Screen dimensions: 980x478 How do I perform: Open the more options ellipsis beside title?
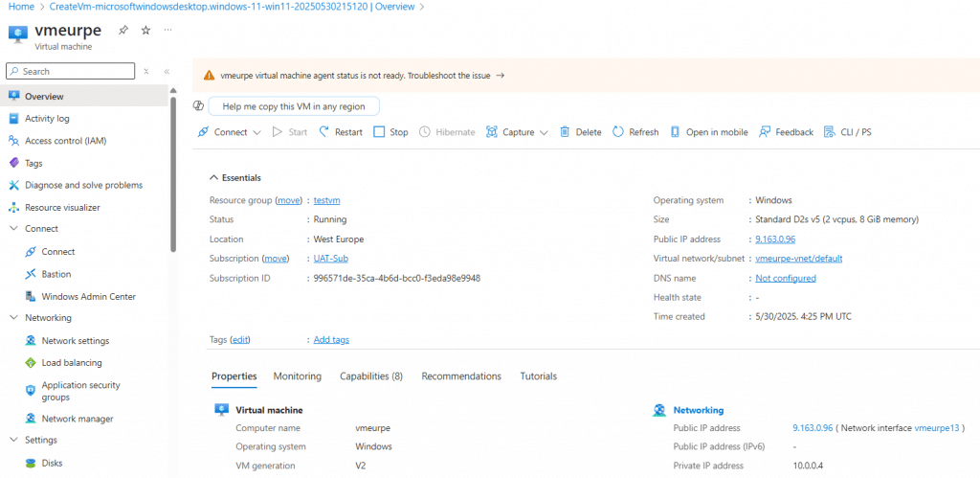coord(168,31)
